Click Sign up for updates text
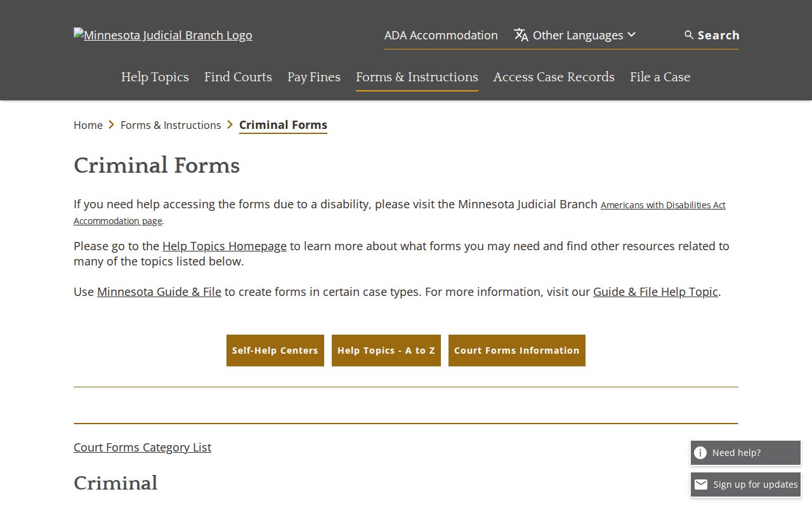This screenshot has height=508, width=812. pos(756,485)
